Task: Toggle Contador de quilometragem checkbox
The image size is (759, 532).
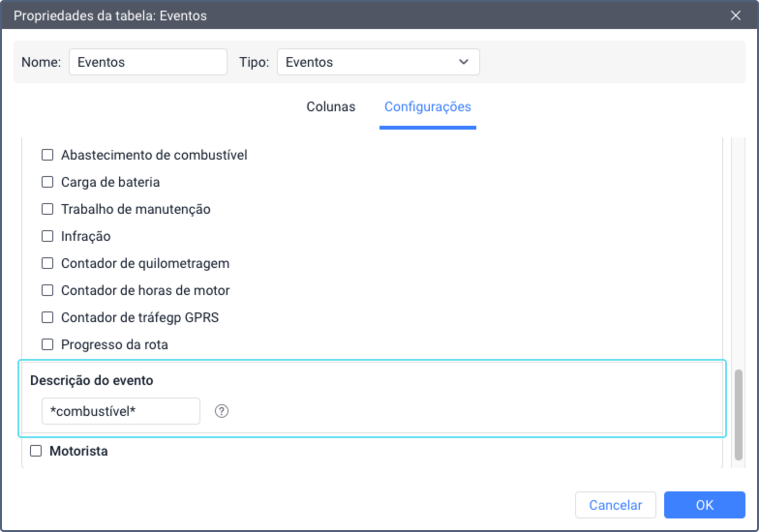Action: 46,263
